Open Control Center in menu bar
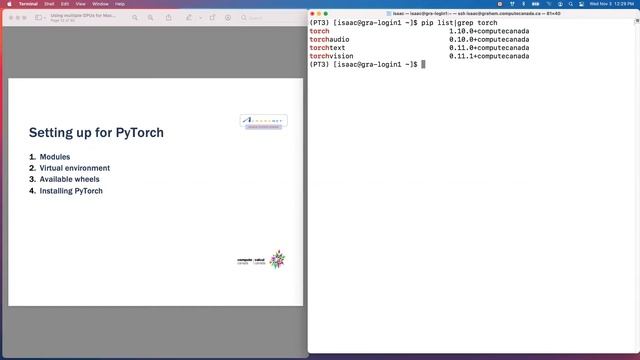 pyautogui.click(x=581, y=4)
